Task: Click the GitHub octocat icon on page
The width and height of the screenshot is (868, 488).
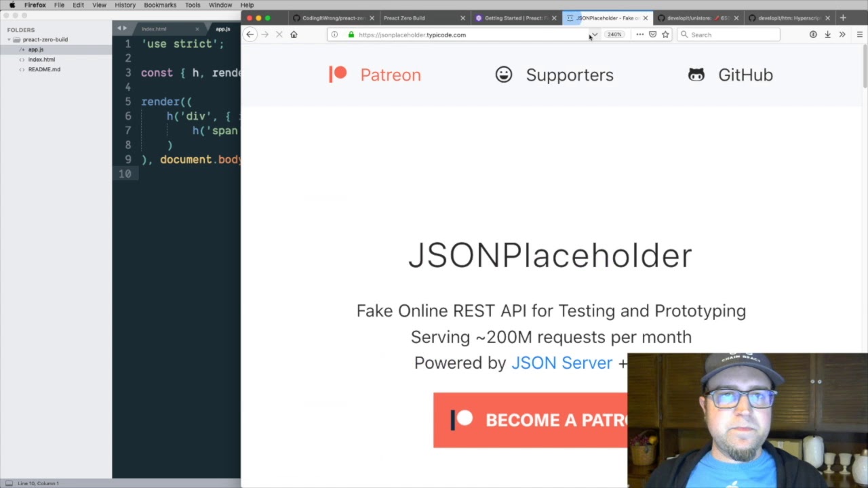Action: tap(696, 75)
